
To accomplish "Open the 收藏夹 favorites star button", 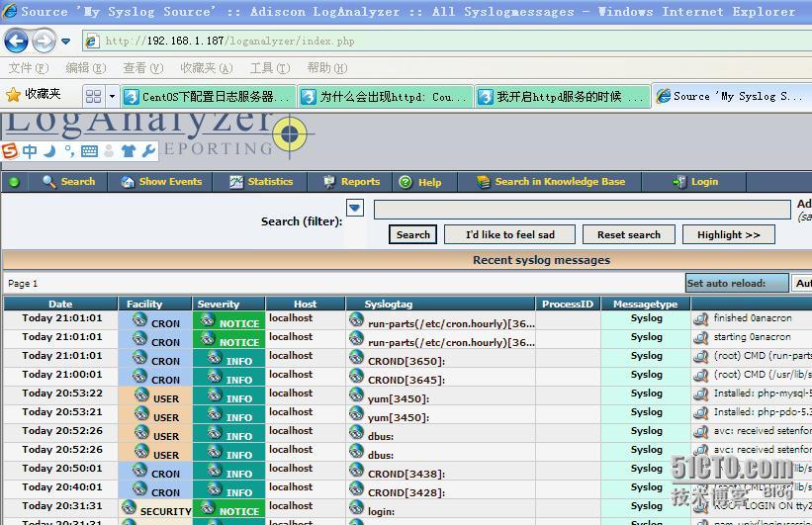I will [34, 94].
